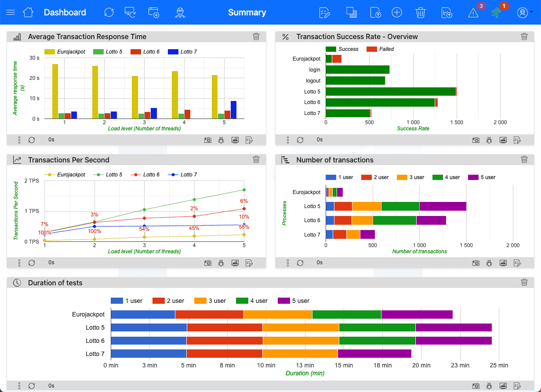Refresh the Transaction Success Rate widget
Screen dimensions: 541x392
[x=300, y=140]
